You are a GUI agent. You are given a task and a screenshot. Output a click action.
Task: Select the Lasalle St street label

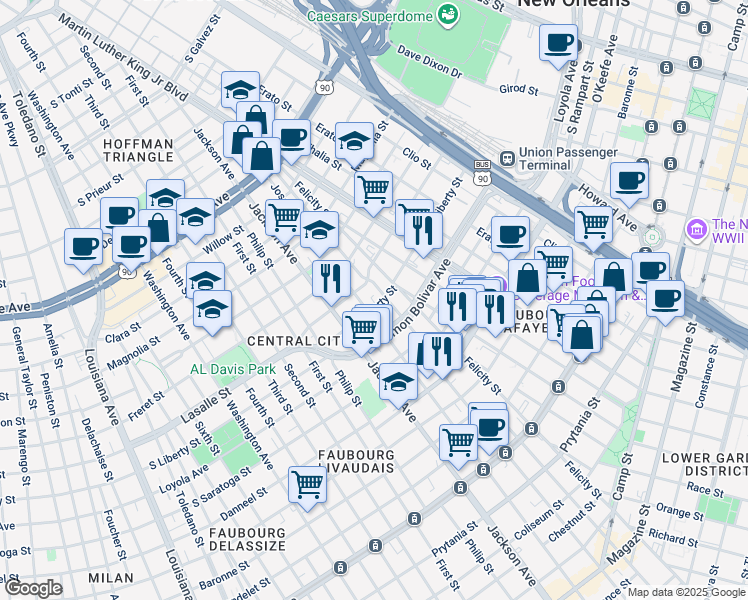pos(206,405)
